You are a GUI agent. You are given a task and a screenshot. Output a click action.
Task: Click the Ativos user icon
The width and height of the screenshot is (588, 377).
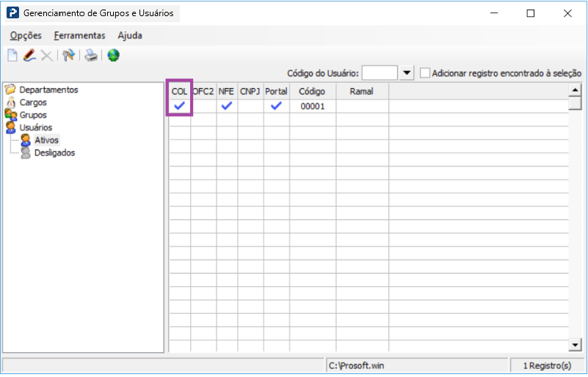(26, 140)
